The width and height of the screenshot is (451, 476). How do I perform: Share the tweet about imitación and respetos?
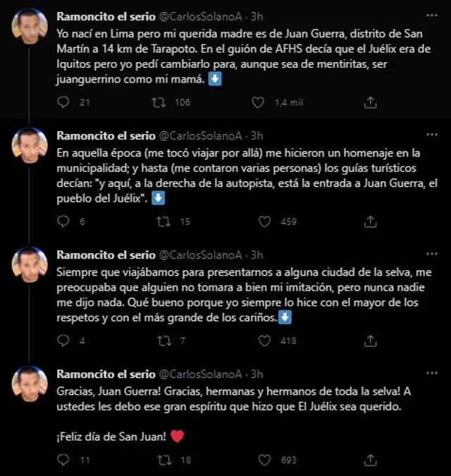point(370,341)
